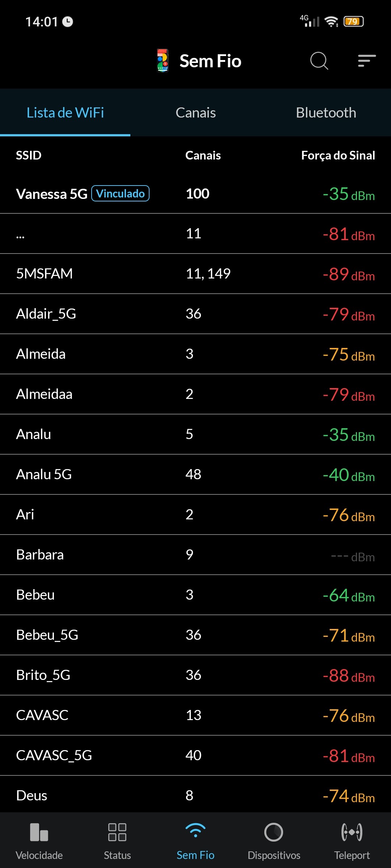Tap the SSID column header
391x868 pixels.
point(29,156)
